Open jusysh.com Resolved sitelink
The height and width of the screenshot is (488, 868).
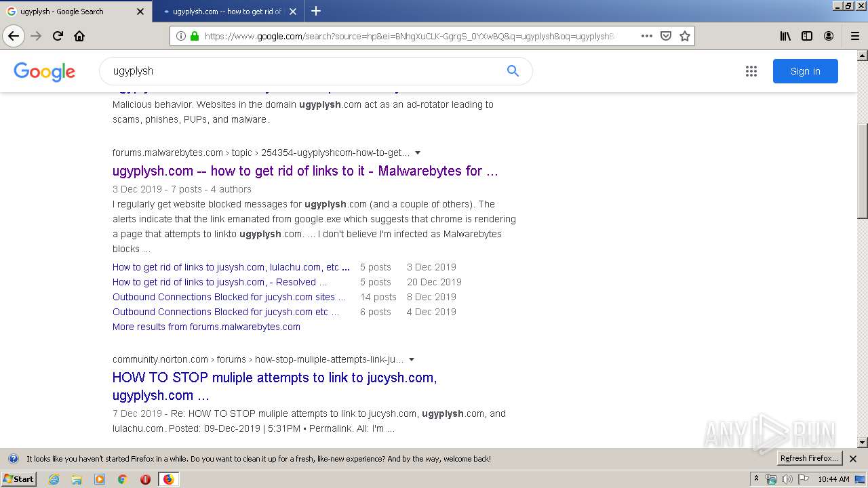[x=220, y=282]
